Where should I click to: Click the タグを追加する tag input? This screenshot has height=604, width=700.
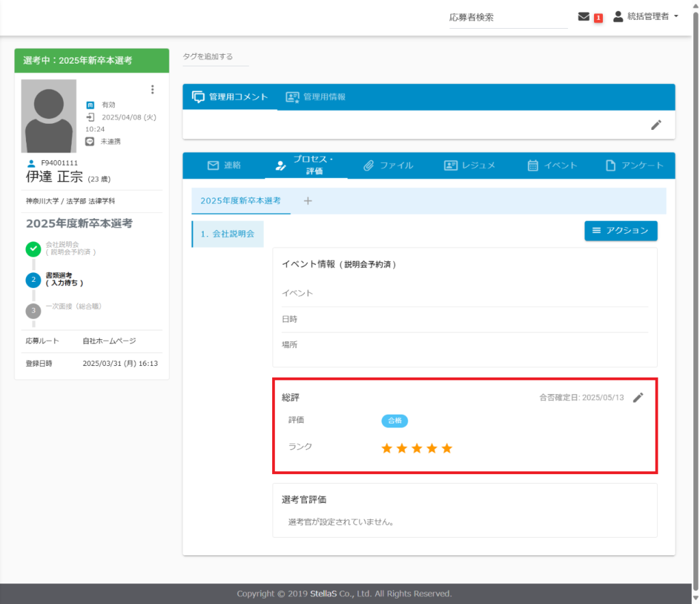(x=215, y=57)
